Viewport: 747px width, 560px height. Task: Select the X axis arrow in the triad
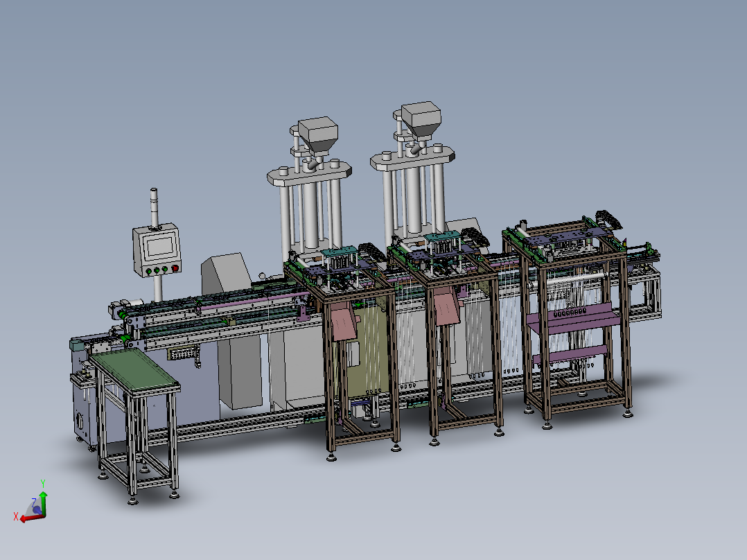[23, 518]
